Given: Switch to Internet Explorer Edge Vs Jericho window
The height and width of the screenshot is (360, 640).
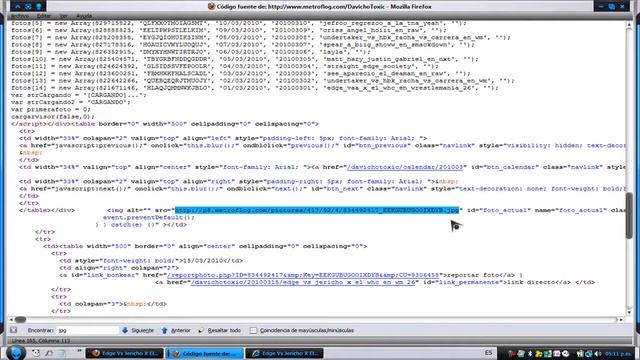Looking at the screenshot, I should click(x=284, y=353).
